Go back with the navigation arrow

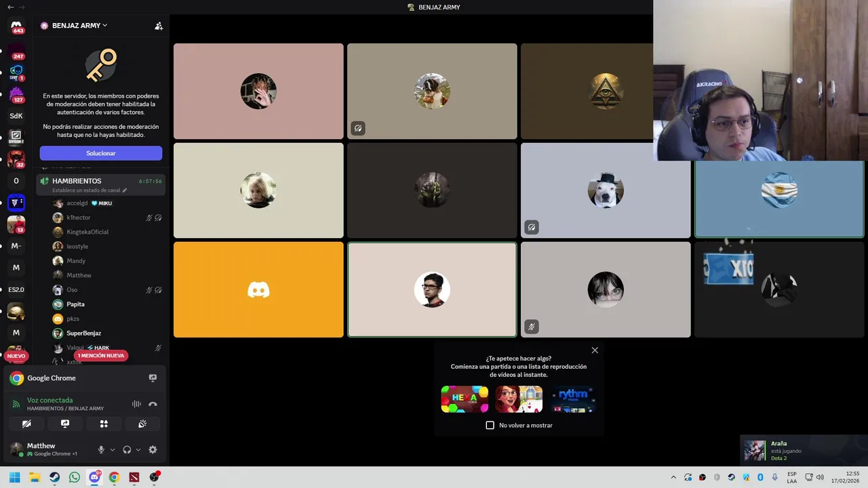10,7
